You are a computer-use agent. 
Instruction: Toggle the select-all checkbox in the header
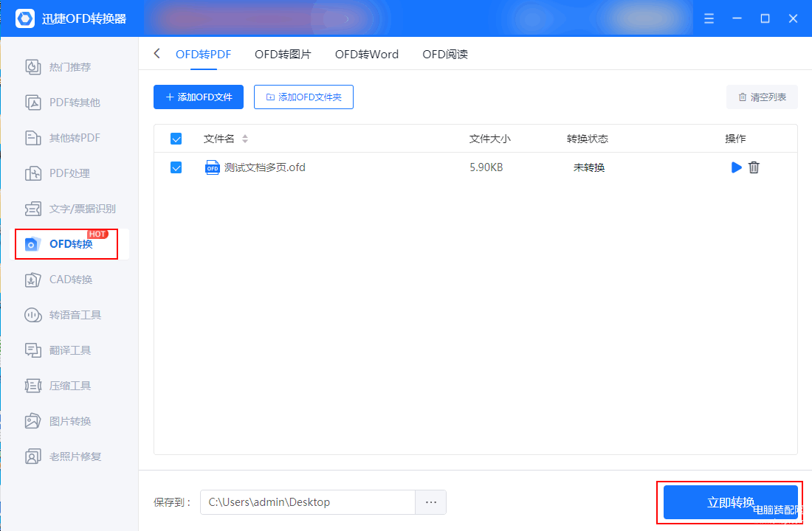point(176,139)
